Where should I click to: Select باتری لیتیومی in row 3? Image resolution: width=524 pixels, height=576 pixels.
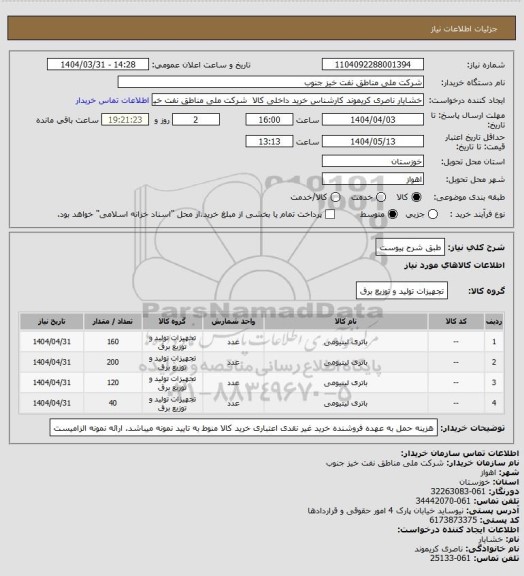click(345, 383)
